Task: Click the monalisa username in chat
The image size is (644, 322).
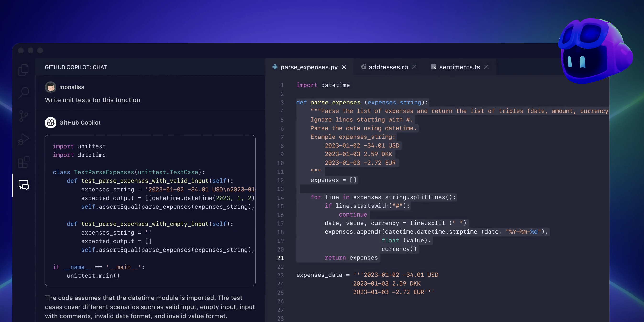Action: [x=72, y=87]
